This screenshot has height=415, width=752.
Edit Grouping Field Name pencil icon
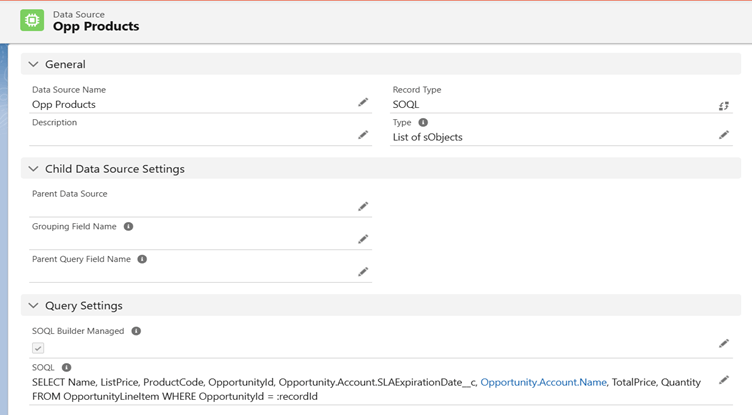(x=363, y=239)
